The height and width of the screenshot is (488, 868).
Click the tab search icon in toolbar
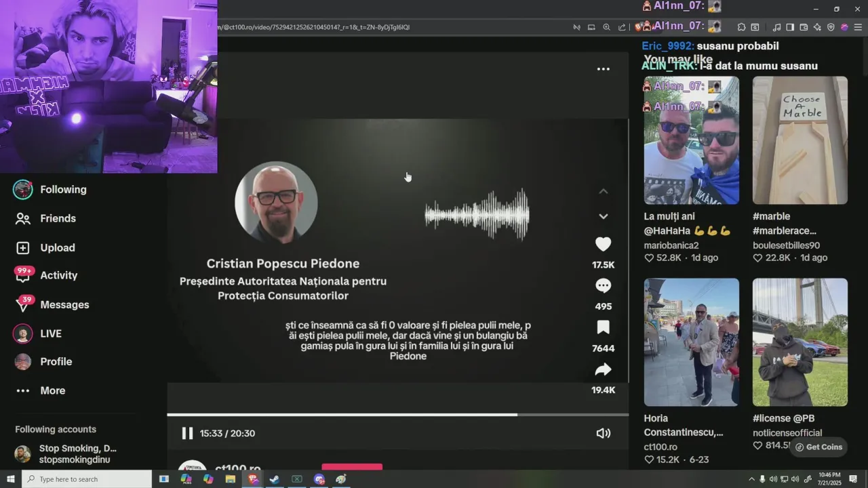pyautogui.click(x=755, y=27)
